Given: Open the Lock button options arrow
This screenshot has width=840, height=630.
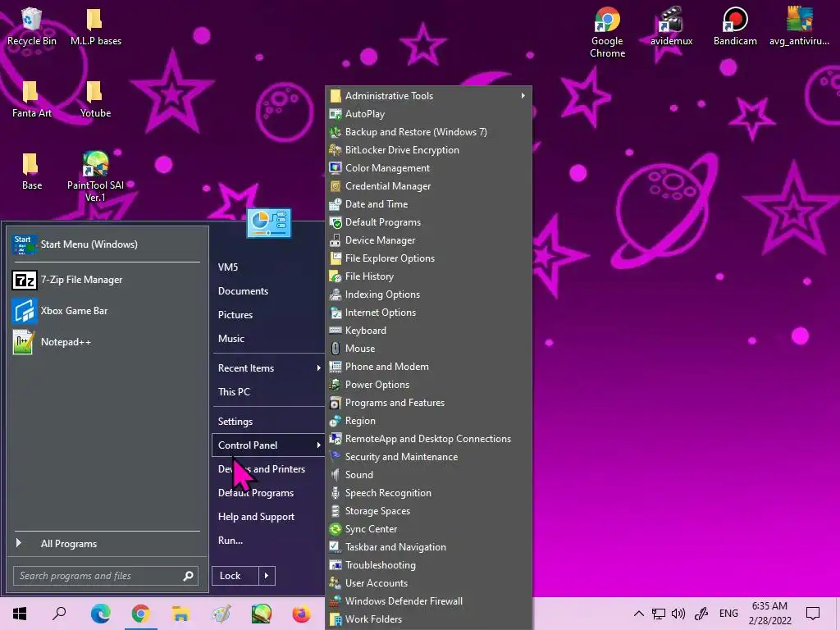Looking at the screenshot, I should coord(267,576).
